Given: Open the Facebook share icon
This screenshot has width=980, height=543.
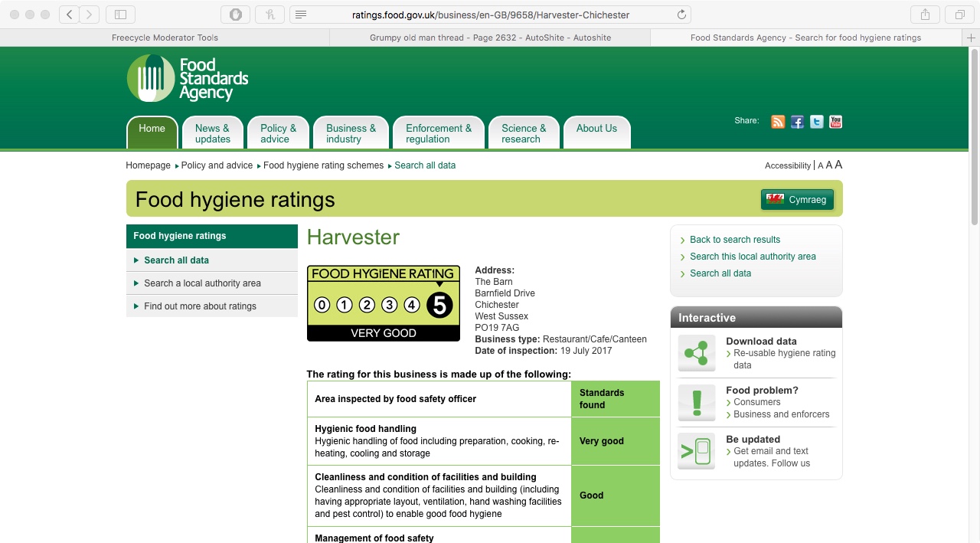Looking at the screenshot, I should 797,122.
